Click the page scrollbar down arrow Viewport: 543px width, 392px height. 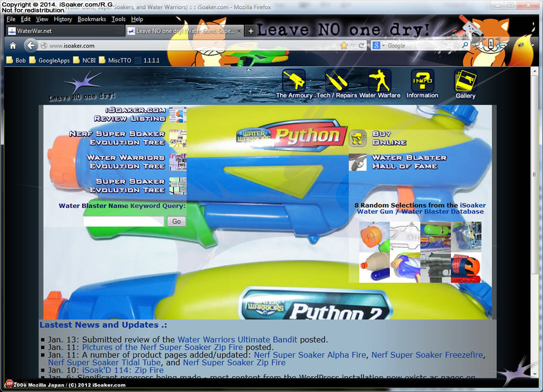coord(535,374)
